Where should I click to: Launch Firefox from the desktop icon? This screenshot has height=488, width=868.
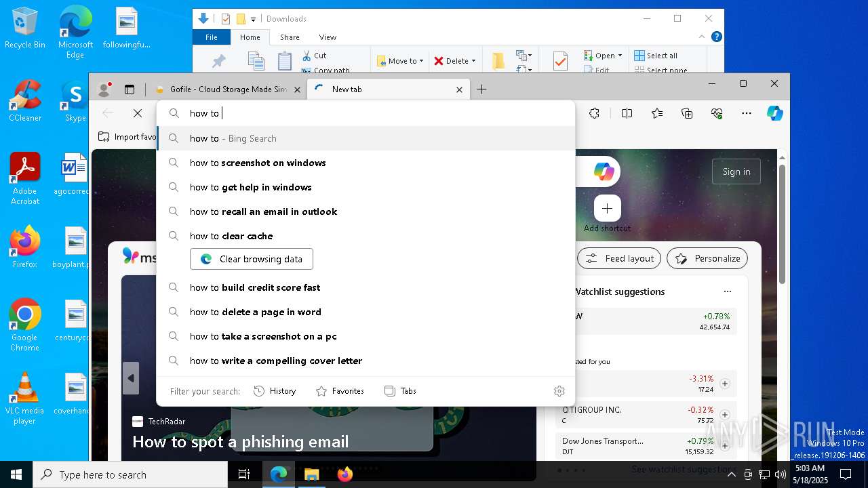25,247
